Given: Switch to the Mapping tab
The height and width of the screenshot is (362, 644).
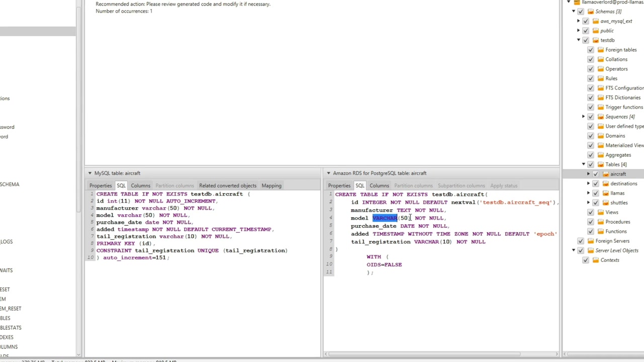Looking at the screenshot, I should tap(271, 186).
